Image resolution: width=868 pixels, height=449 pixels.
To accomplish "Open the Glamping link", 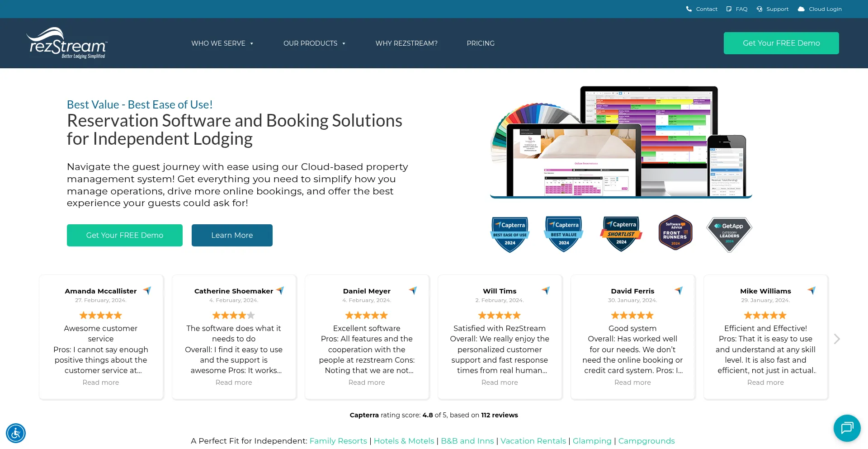I will click(x=592, y=441).
